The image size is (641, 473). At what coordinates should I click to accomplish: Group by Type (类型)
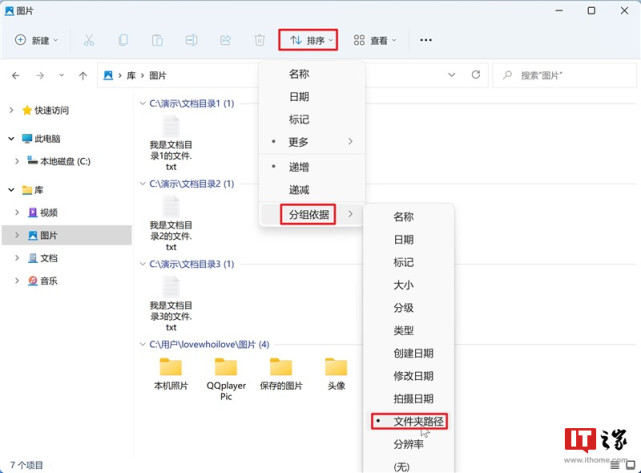408,330
